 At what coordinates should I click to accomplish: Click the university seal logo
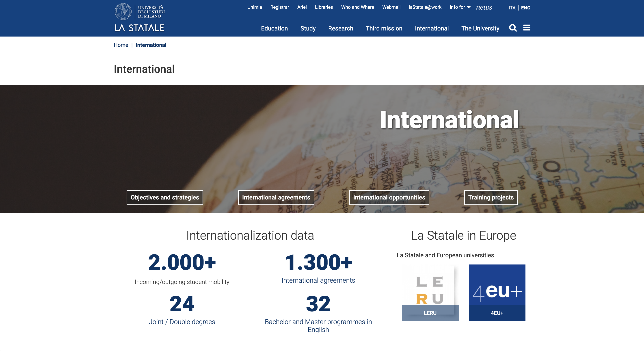pos(123,11)
